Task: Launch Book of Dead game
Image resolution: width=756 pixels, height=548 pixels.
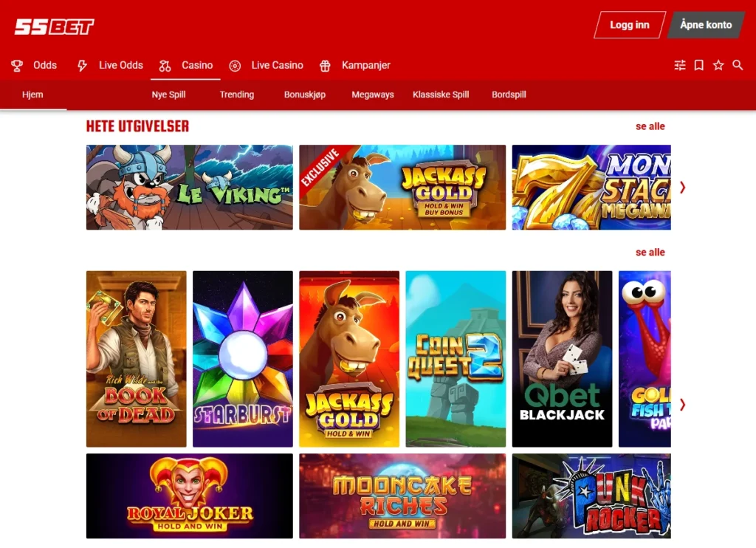Action: (x=137, y=358)
